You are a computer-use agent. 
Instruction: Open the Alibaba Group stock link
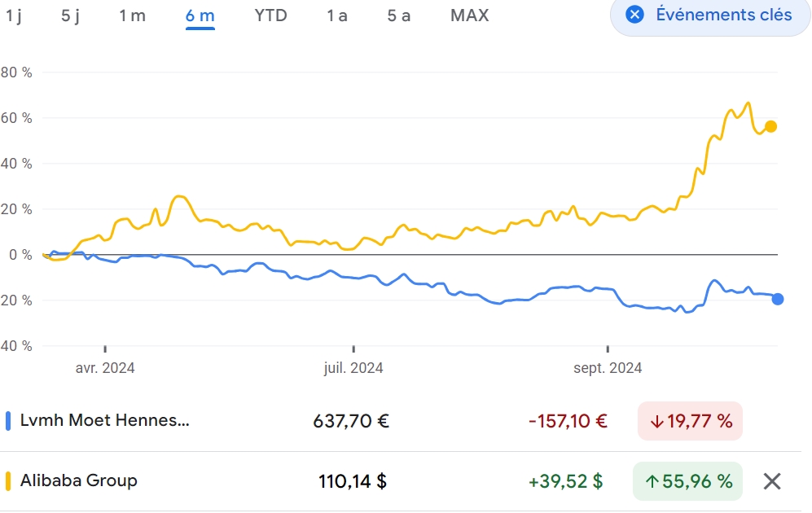pos(79,480)
